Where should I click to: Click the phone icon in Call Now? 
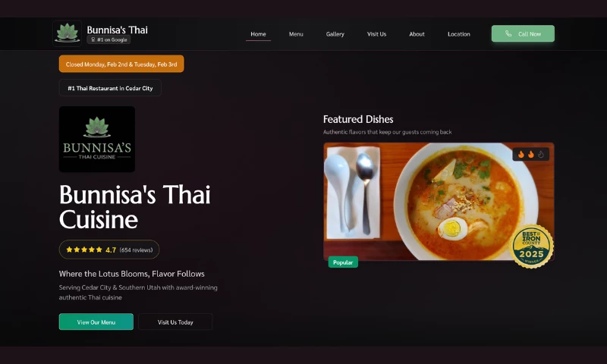click(508, 33)
